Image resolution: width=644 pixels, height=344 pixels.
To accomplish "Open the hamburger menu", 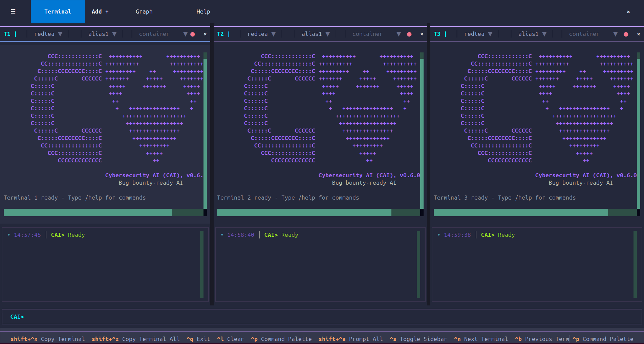I will 13,12.
